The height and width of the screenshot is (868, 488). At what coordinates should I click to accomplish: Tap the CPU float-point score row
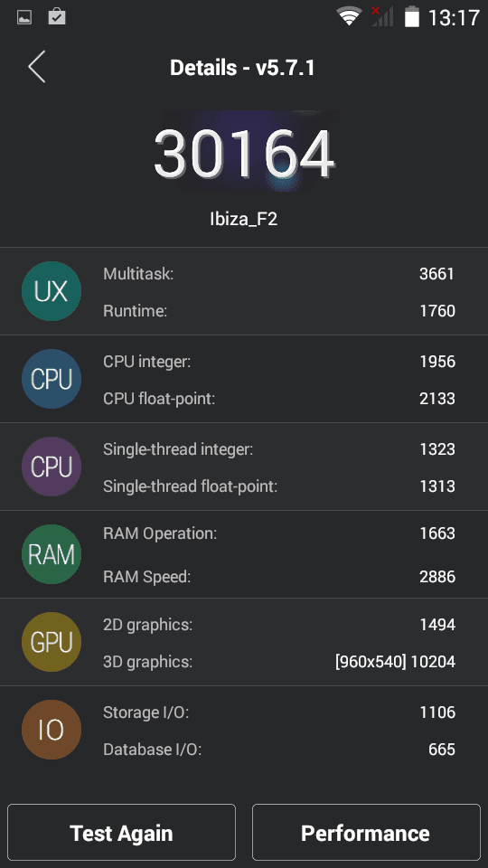[x=279, y=399]
